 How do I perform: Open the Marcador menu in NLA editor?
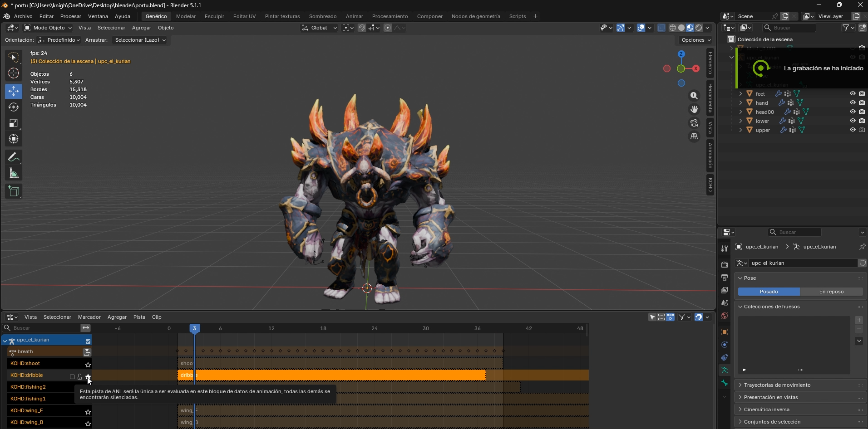pos(89,317)
